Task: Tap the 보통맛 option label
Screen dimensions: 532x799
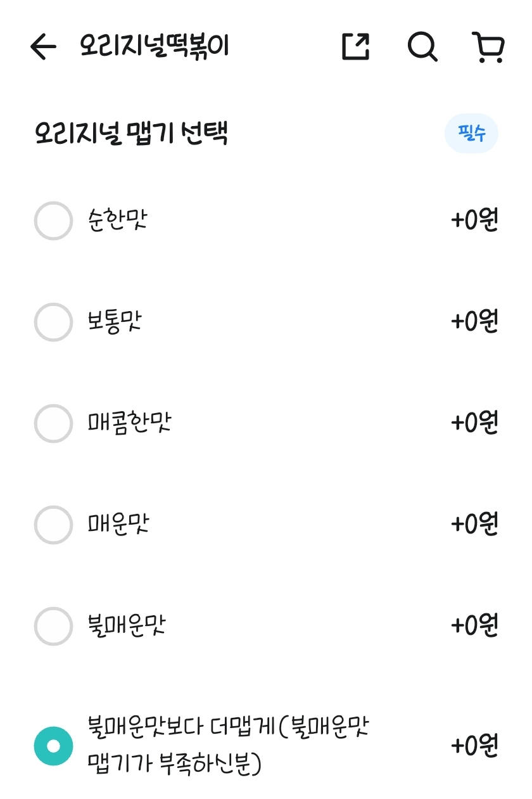Action: (x=115, y=322)
